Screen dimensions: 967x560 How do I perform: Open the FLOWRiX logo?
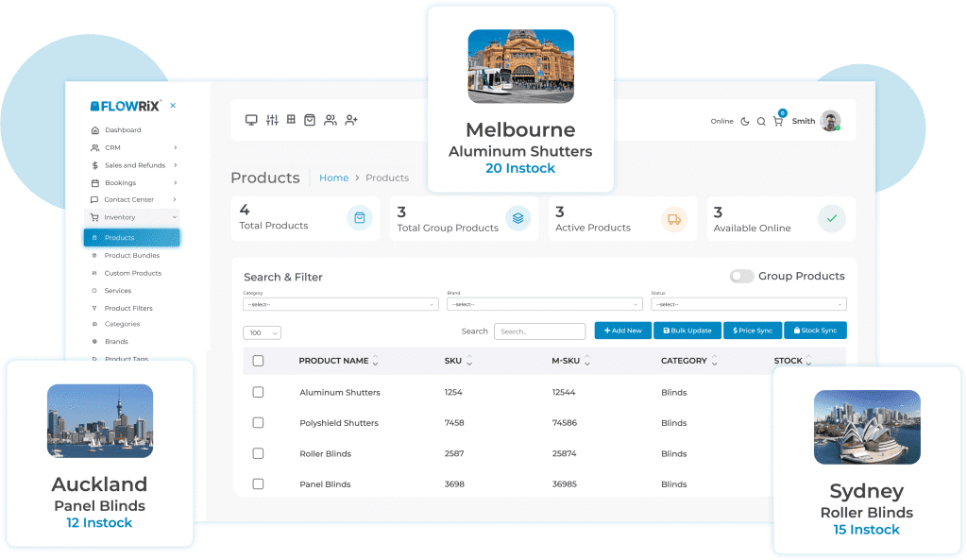pos(126,106)
